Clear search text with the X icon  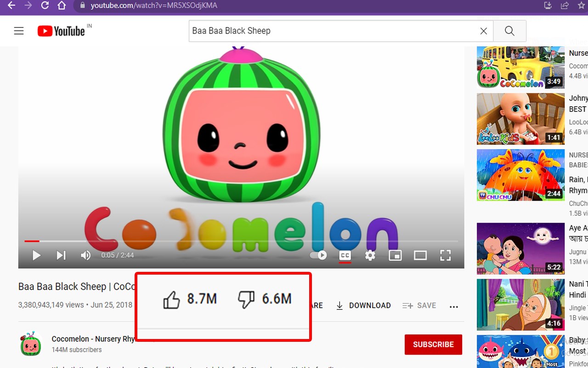coord(483,31)
